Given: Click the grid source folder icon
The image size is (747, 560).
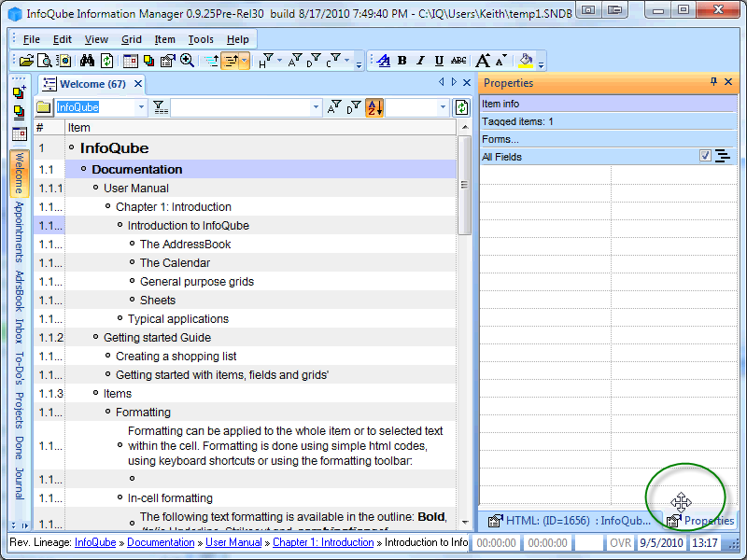Looking at the screenshot, I should pos(43,107).
